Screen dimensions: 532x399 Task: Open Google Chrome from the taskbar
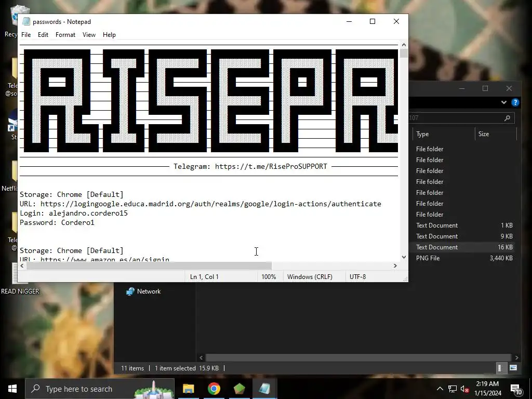[x=214, y=389]
